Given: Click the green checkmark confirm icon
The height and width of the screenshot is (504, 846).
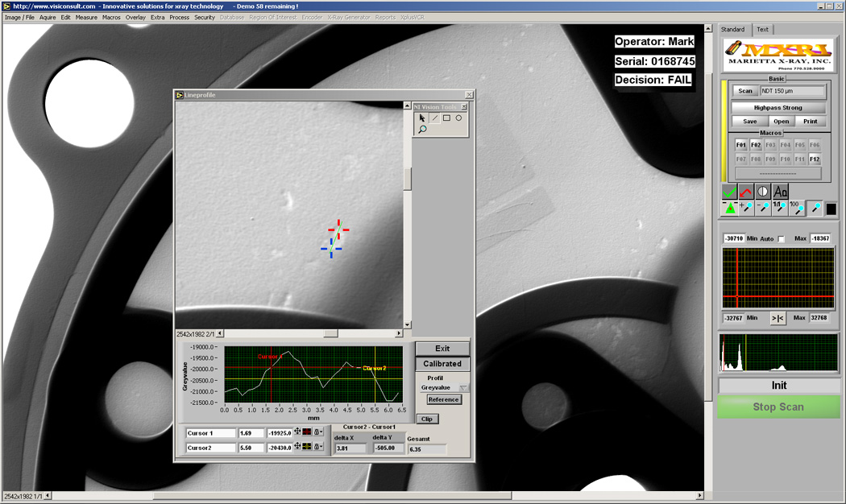Looking at the screenshot, I should coord(728,192).
